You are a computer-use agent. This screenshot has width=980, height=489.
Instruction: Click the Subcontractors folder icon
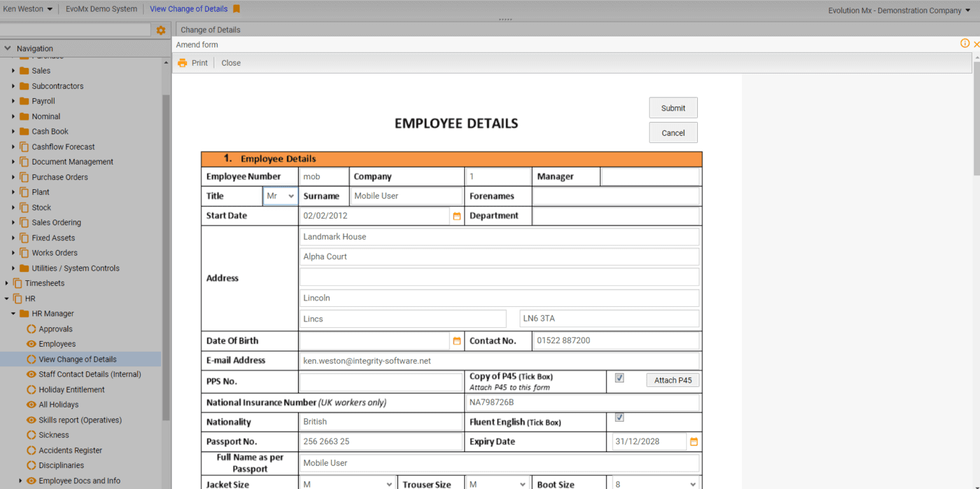point(24,86)
